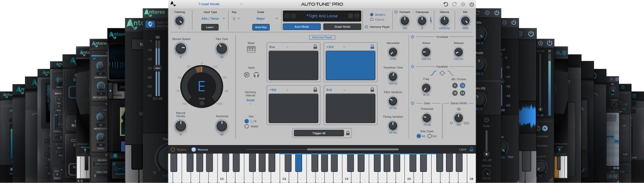Open the settings gear in title bar
The image size is (644, 183).
point(463,4)
